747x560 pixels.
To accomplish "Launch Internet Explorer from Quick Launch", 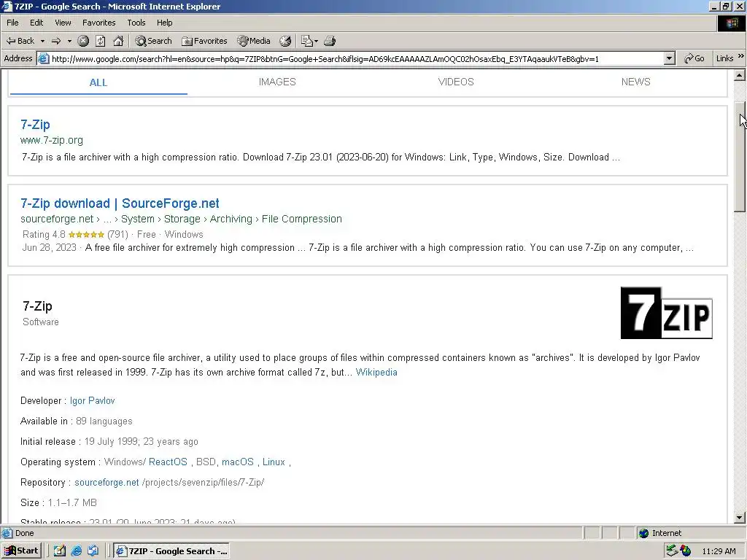I will pyautogui.click(x=76, y=551).
